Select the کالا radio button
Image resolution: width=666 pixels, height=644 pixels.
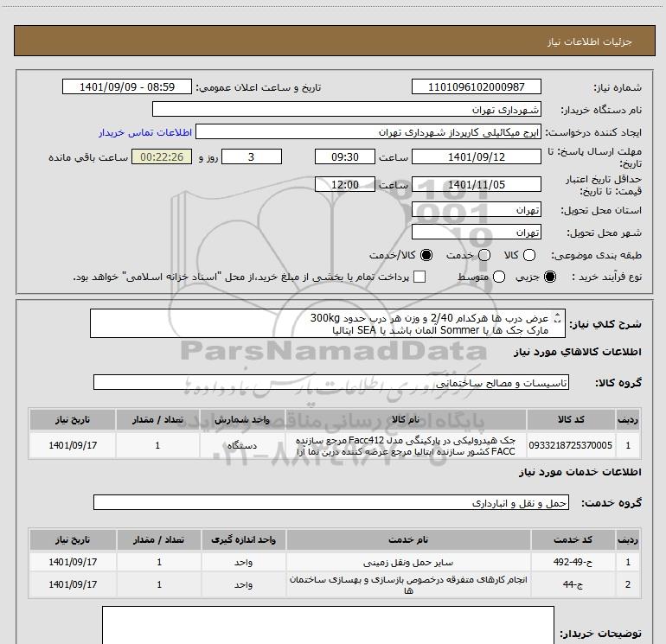pyautogui.click(x=529, y=255)
